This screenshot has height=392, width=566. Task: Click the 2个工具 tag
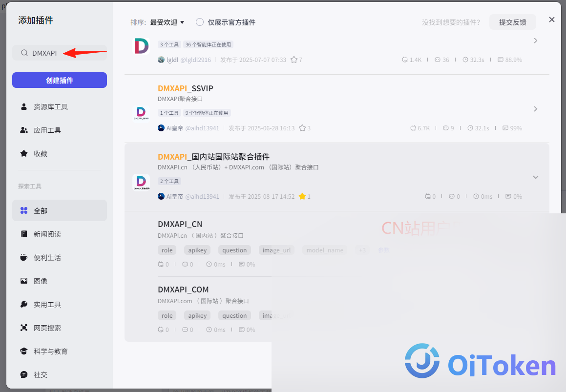pyautogui.click(x=169, y=181)
